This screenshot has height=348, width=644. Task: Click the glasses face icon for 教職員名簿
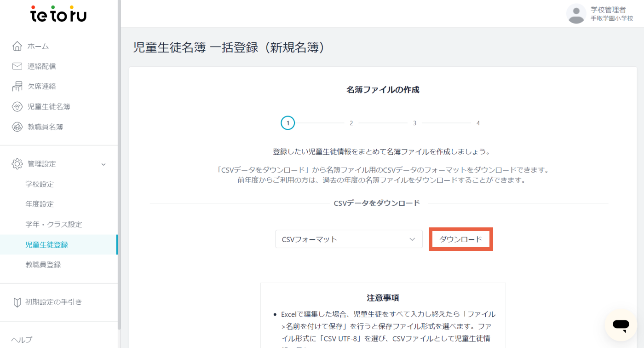click(17, 127)
